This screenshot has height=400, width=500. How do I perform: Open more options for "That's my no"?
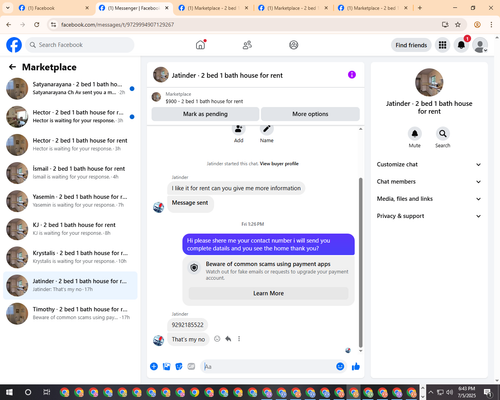pos(239,339)
